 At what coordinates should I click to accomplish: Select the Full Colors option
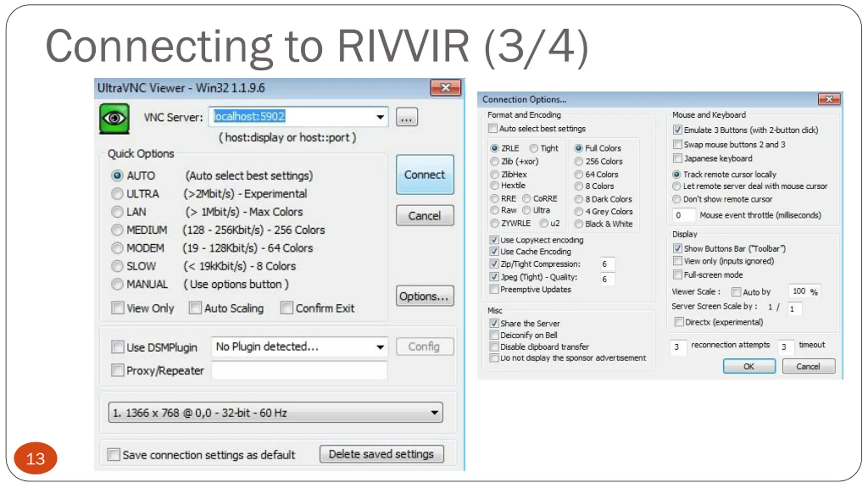tap(578, 148)
